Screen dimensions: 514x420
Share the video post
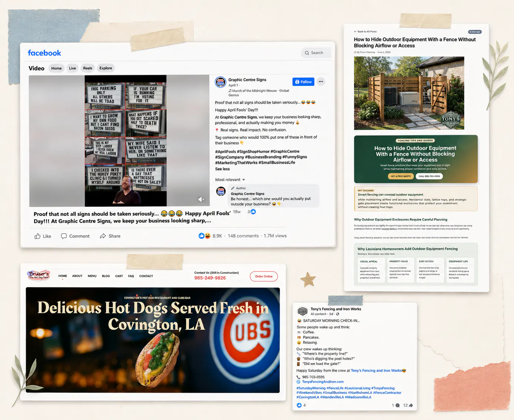pyautogui.click(x=110, y=236)
